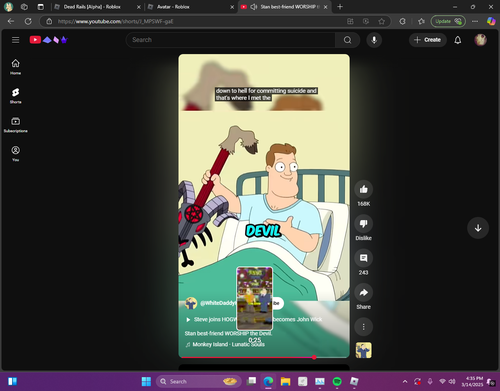Open Copilot in the browser corner

(x=491, y=21)
